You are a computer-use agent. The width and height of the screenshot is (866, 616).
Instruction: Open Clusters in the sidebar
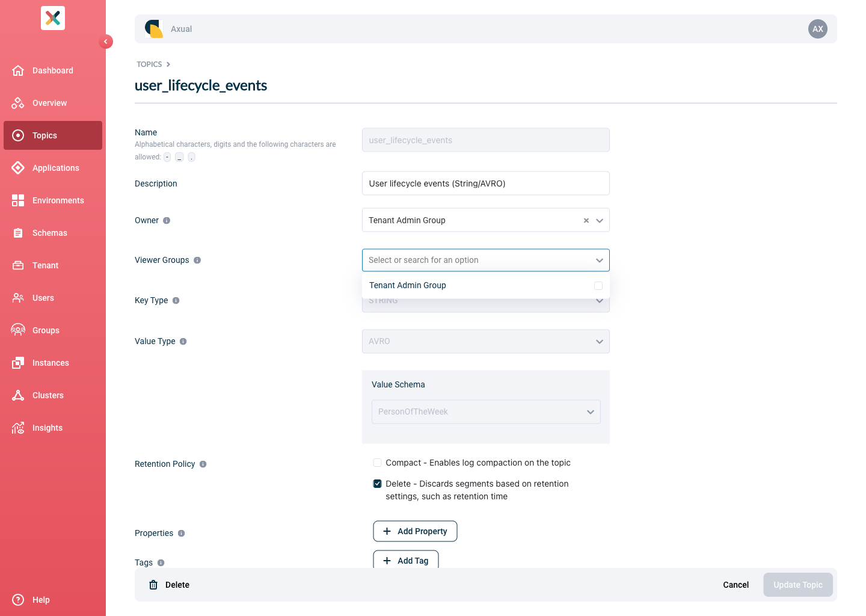coord(53,395)
